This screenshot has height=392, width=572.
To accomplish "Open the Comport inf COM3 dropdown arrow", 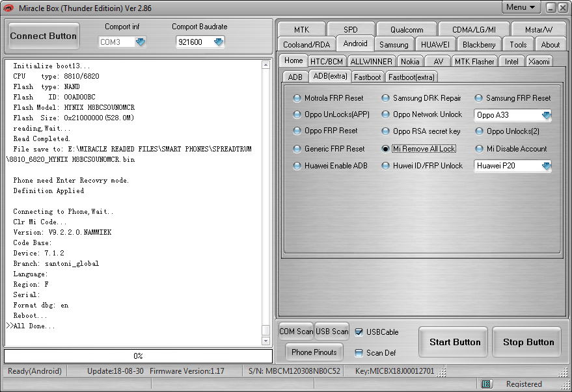I will coord(141,42).
